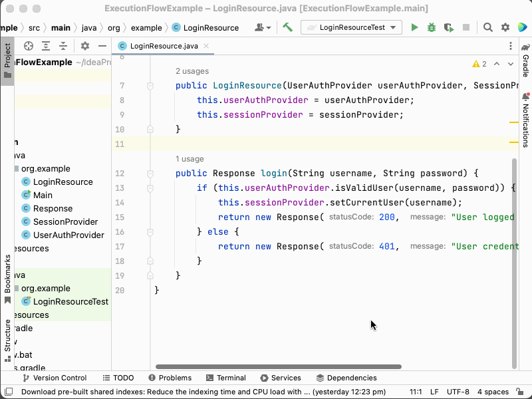Go to next highlighted problem arrow
This screenshot has width=532, height=399.
[x=511, y=64]
